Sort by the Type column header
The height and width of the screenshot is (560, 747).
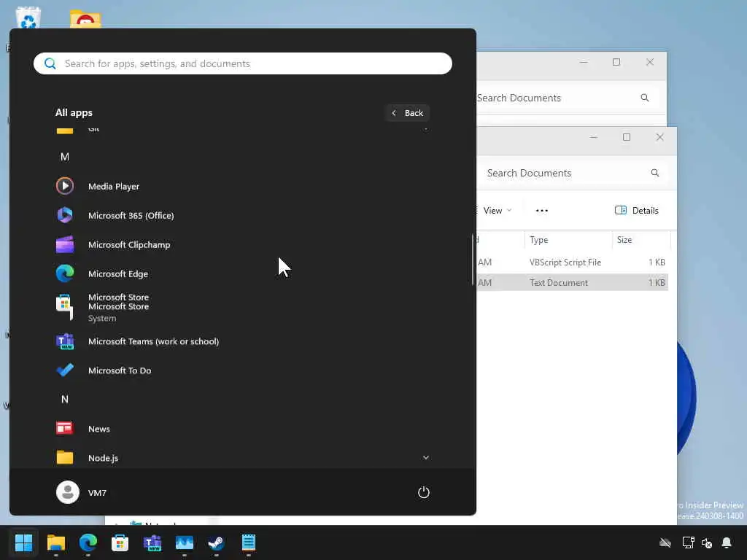pos(568,239)
